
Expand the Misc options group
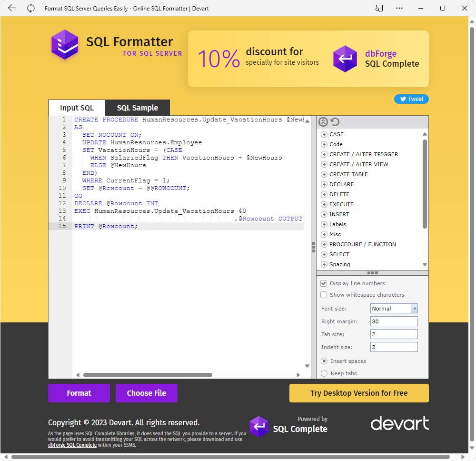click(324, 234)
